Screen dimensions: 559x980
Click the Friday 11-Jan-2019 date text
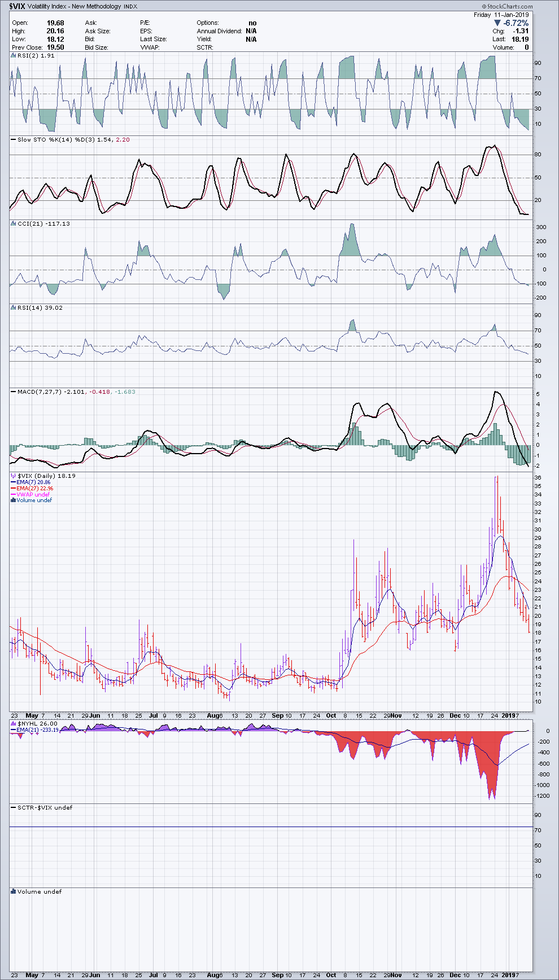(501, 15)
